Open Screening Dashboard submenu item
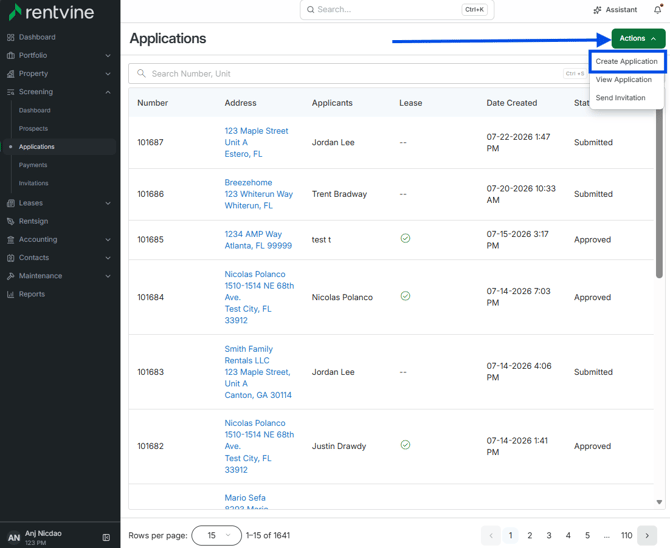 [35, 110]
